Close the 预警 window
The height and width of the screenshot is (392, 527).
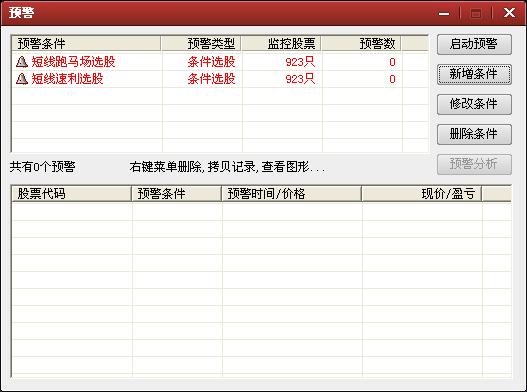509,13
